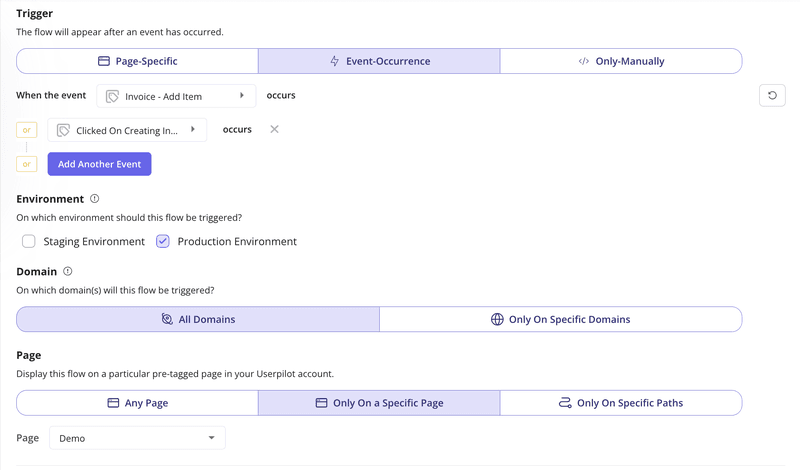
Task: Click the globe icon for specific domains
Action: click(497, 320)
